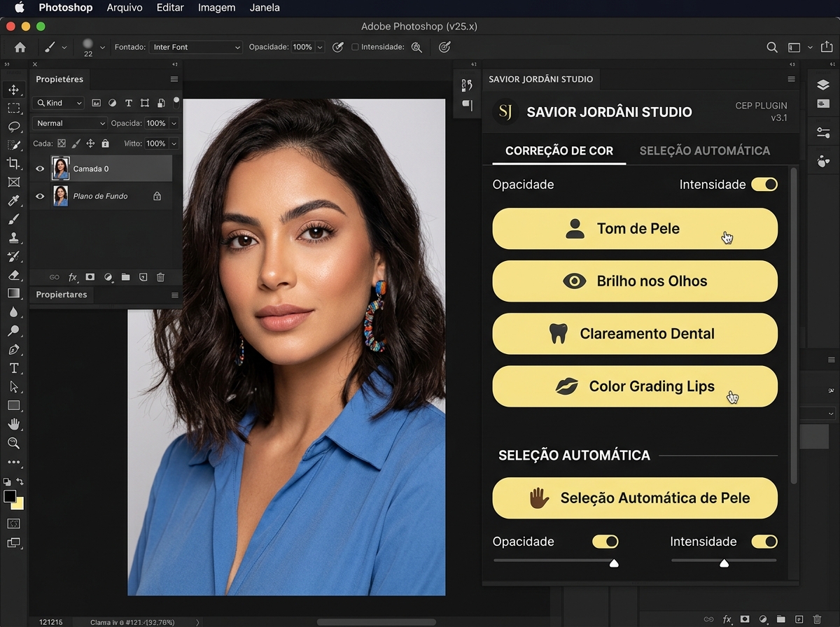Image resolution: width=840 pixels, height=627 pixels.
Task: Filter layers by type with T icon
Action: coord(128,103)
